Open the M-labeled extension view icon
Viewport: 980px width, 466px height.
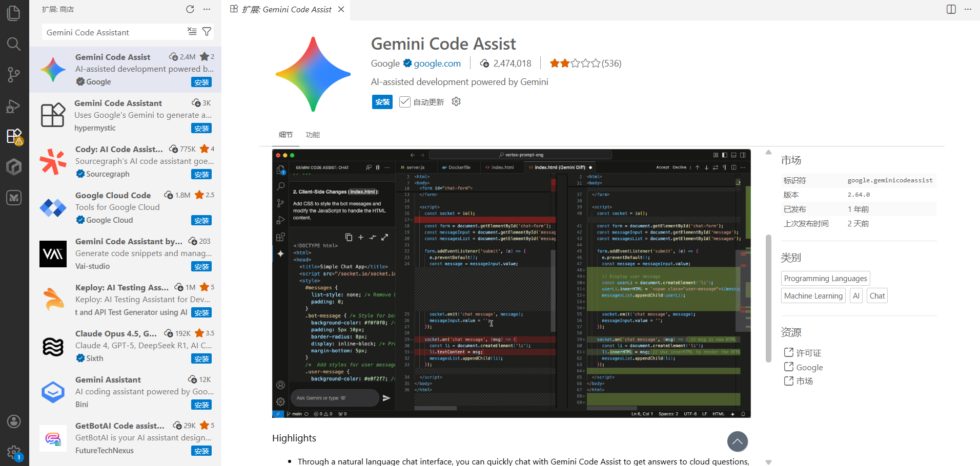(14, 197)
